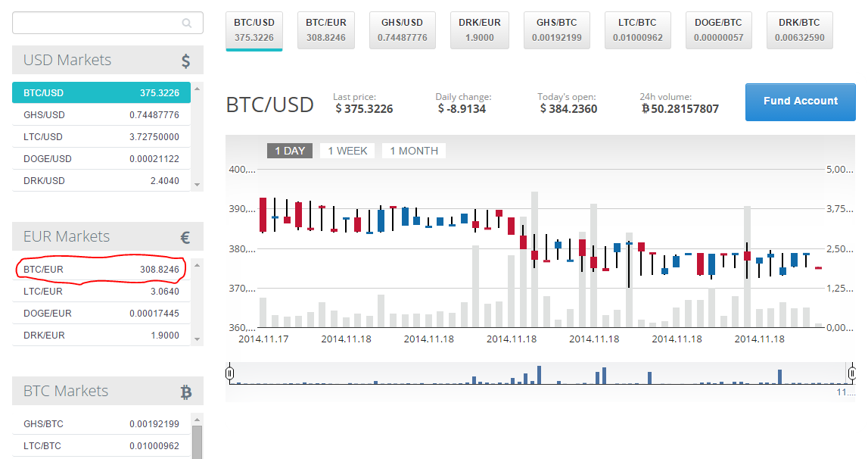Select BTC/USD in the USD Markets list

point(101,92)
